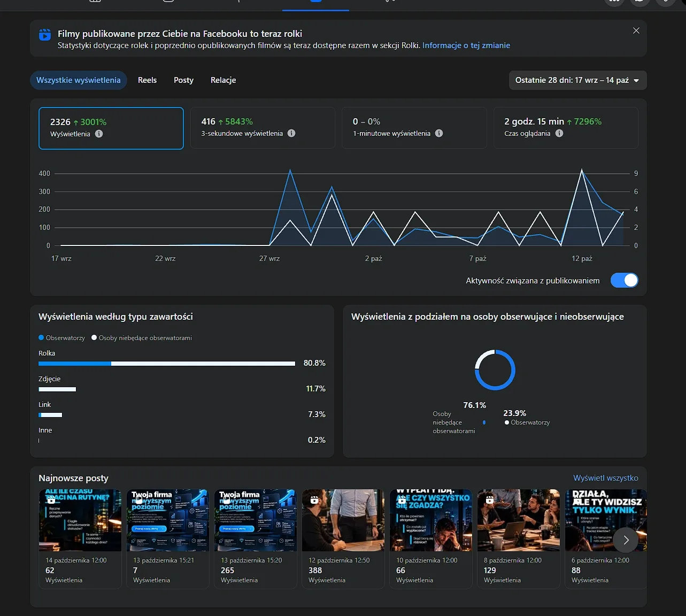Select the 416 3-sekundowe wyświetlenia card

(263, 128)
